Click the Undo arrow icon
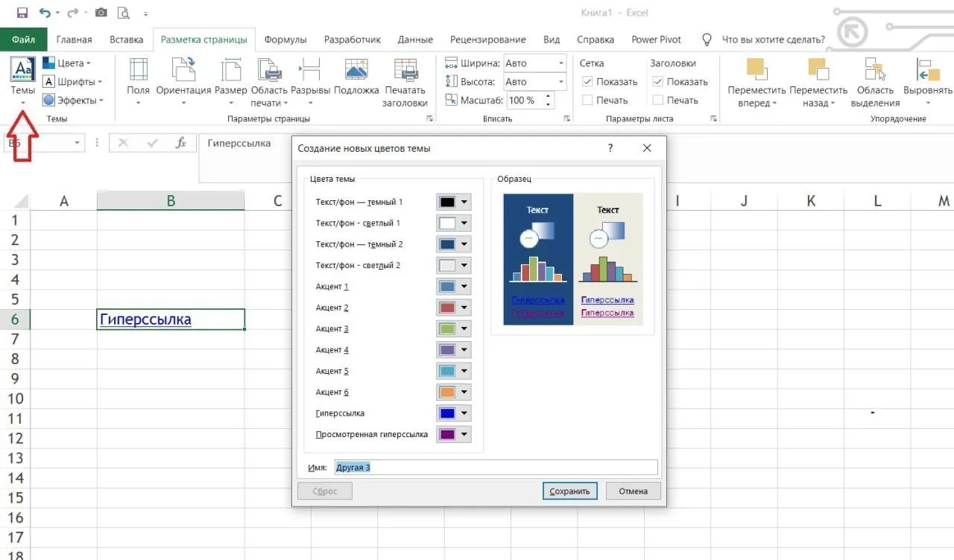 [x=45, y=13]
